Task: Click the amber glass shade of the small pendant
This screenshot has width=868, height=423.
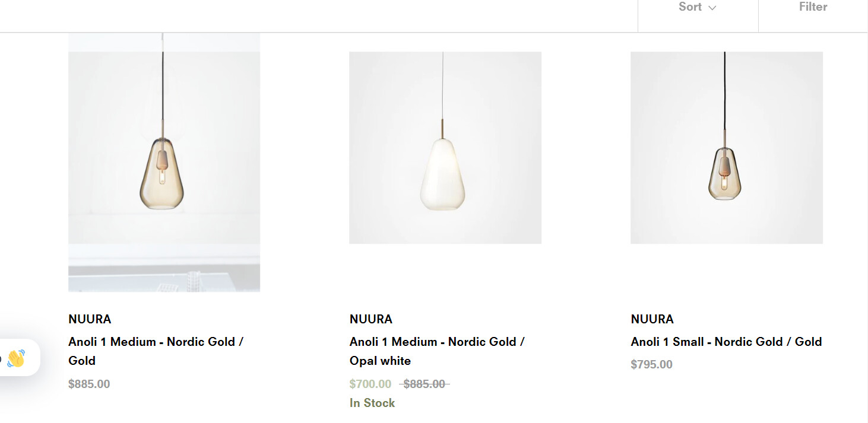Action: [x=724, y=178]
